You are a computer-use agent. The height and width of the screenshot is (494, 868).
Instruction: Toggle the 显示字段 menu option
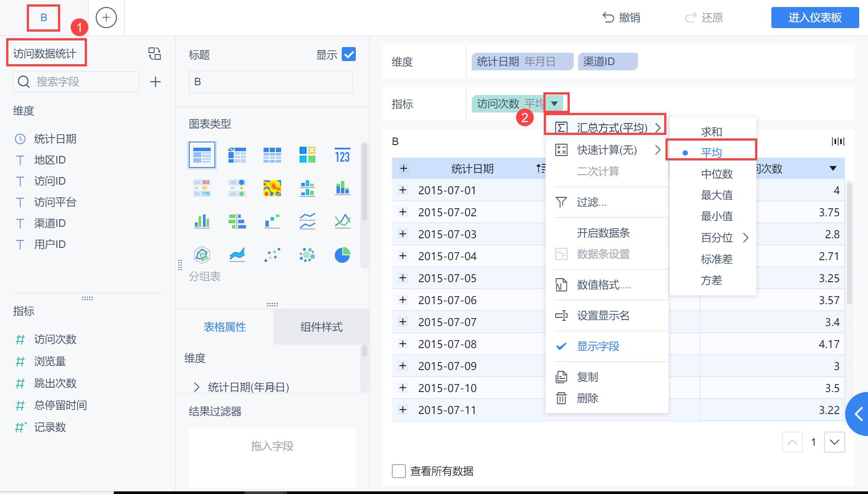tap(597, 346)
